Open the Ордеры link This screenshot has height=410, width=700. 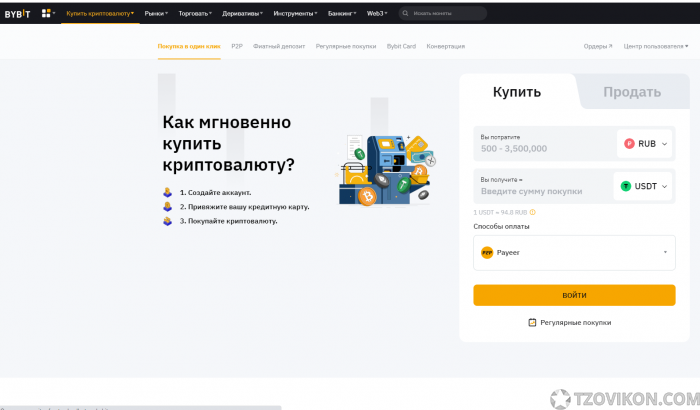[598, 46]
